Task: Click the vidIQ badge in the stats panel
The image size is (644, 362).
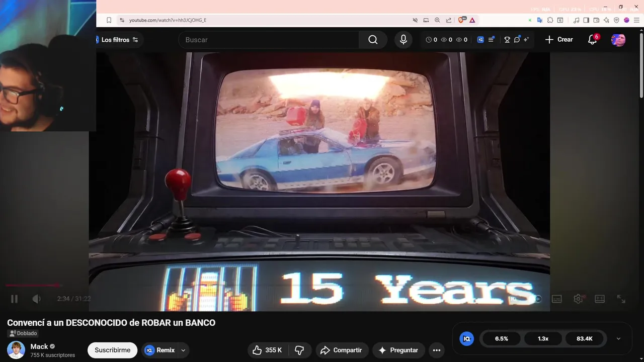Action: point(466,338)
